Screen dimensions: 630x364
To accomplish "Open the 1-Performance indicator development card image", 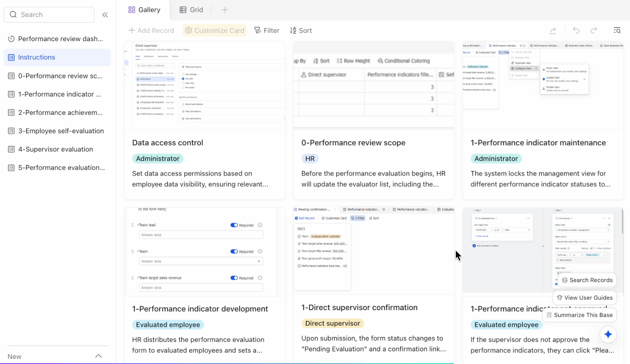I will coord(205,252).
